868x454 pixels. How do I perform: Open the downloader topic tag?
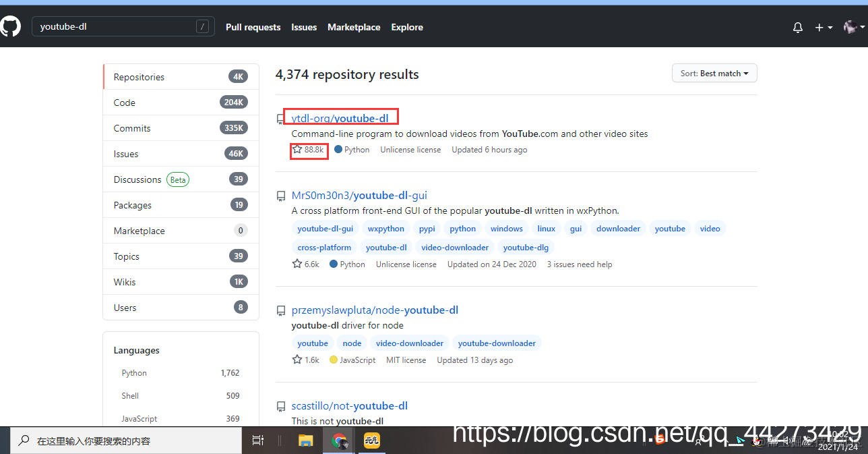click(619, 229)
